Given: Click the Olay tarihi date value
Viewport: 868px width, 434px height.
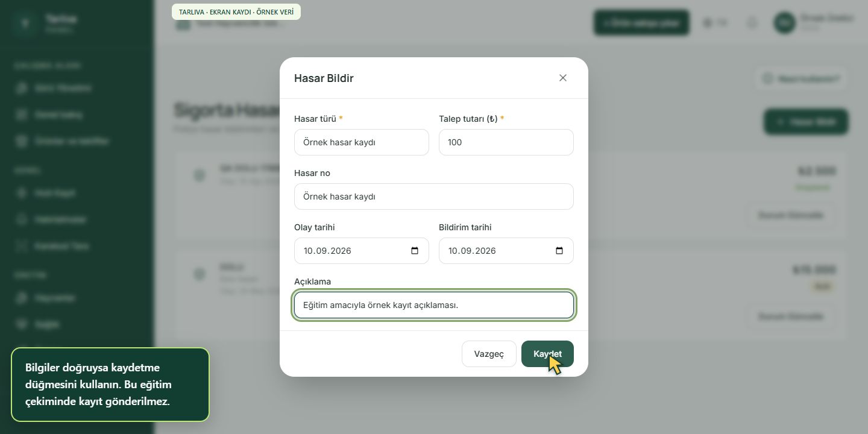Looking at the screenshot, I should pos(327,251).
